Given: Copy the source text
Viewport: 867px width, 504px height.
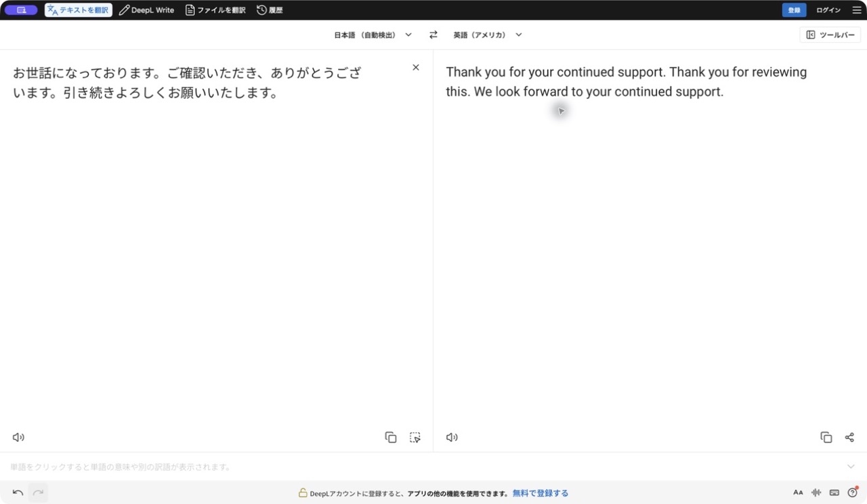Looking at the screenshot, I should click(x=391, y=438).
